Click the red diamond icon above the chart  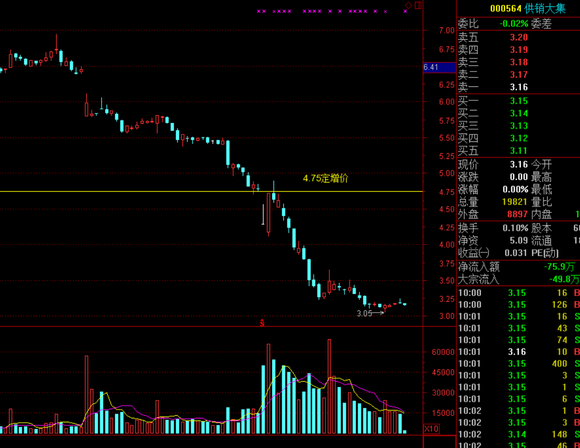point(408,5)
